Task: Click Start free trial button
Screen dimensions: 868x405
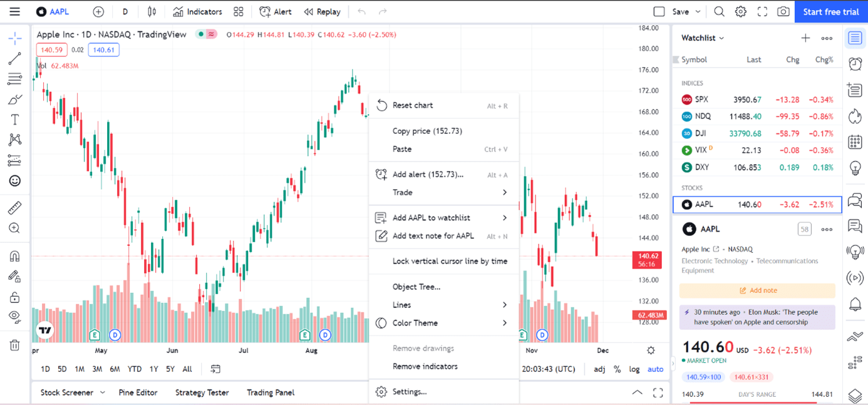Action: click(831, 11)
